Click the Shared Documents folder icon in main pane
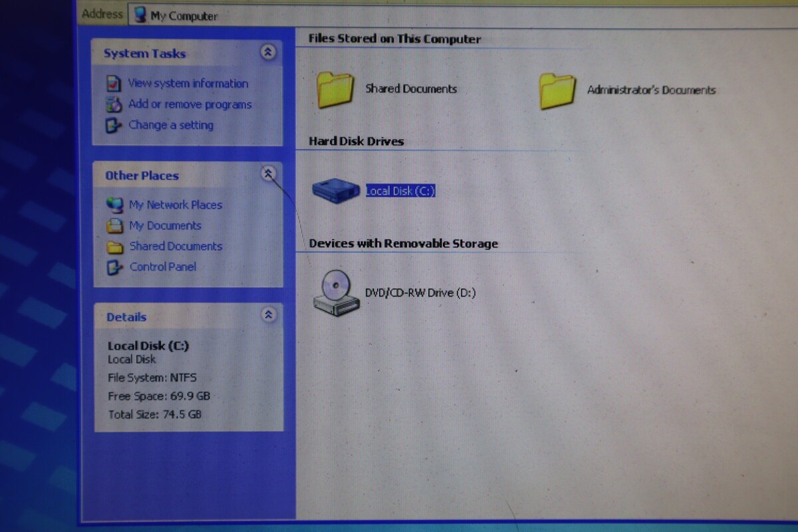This screenshot has width=798, height=532. pos(336,90)
